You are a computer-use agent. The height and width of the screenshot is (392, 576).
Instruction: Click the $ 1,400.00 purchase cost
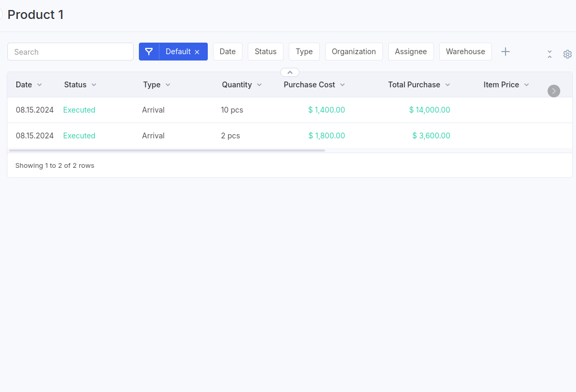(327, 110)
